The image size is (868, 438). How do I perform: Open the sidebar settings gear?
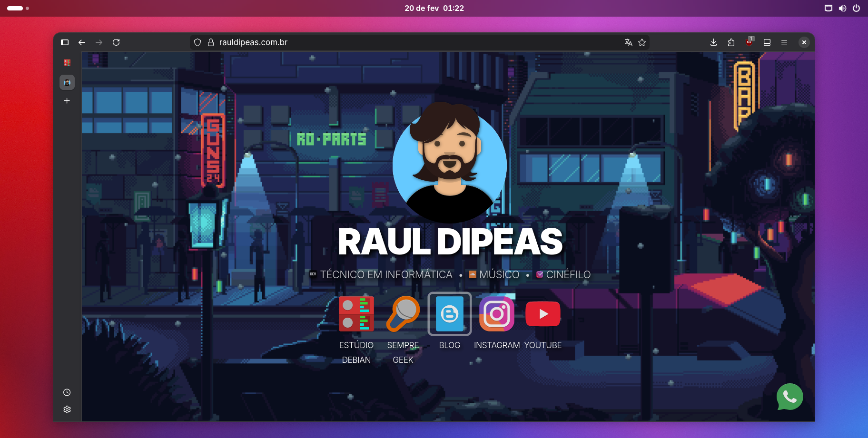tap(67, 409)
